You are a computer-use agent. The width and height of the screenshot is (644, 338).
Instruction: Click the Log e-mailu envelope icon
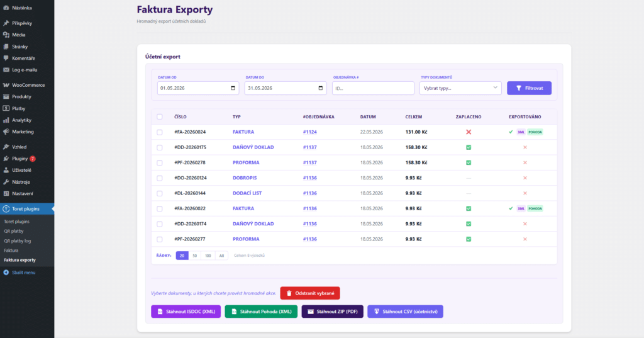coord(6,70)
